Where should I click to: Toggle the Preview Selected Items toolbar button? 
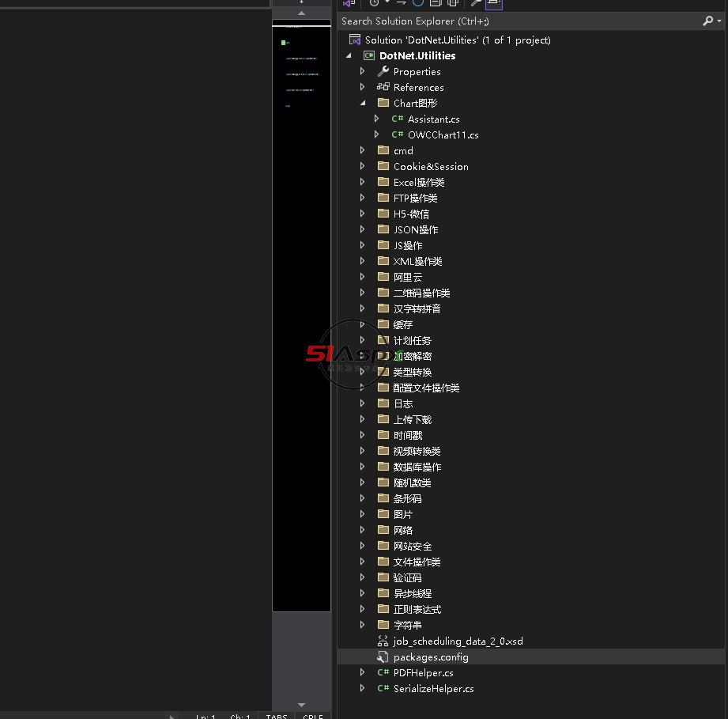click(x=494, y=4)
